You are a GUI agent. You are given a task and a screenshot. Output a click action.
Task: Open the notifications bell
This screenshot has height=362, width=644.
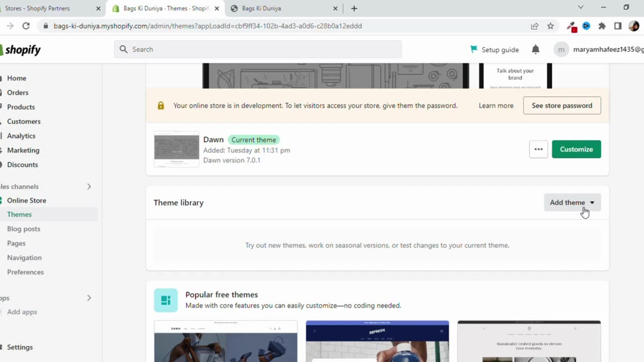click(x=536, y=49)
